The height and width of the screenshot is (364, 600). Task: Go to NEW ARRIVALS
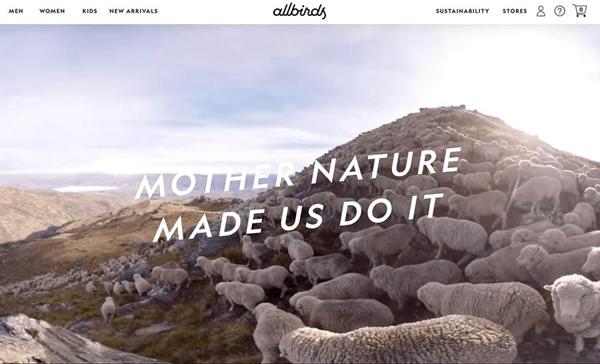click(x=133, y=11)
